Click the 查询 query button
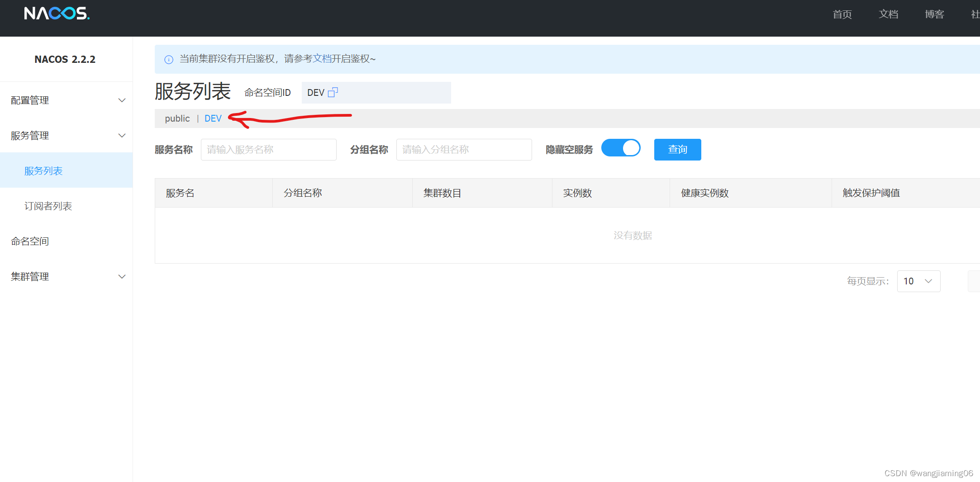Screen dimensions: 980x482 (677, 149)
